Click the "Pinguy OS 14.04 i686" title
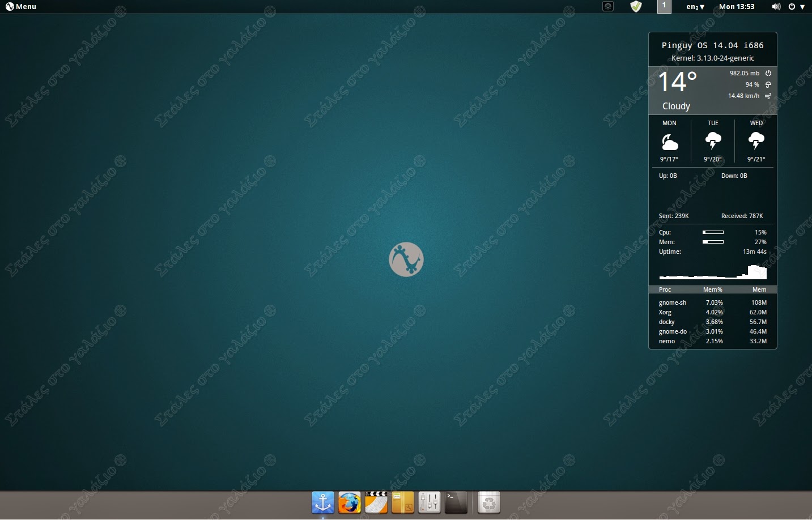Image resolution: width=812 pixels, height=520 pixels. pos(713,45)
